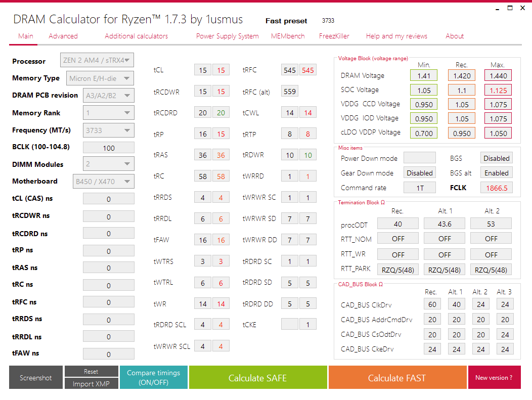The image size is (532, 400).
Task: Click the red tRP value 15
Action: (221, 134)
